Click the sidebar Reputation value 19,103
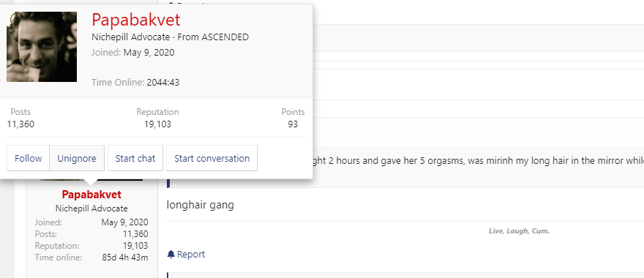Viewport: 644px width, 278px height. [135, 246]
